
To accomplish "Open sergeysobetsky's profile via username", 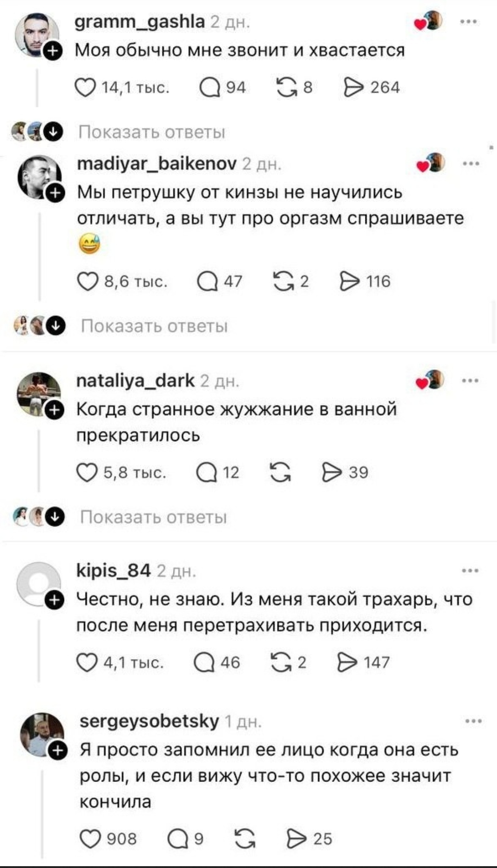I will coord(149,721).
